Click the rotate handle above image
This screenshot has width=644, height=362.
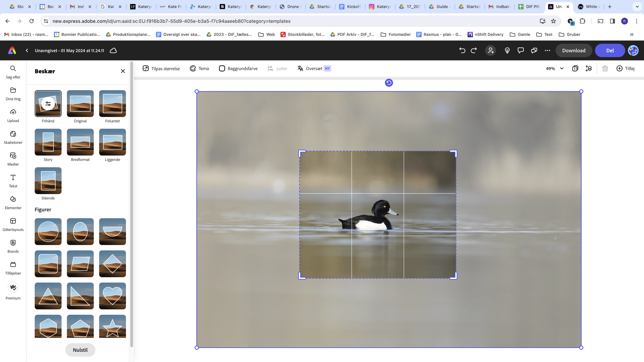(x=389, y=83)
